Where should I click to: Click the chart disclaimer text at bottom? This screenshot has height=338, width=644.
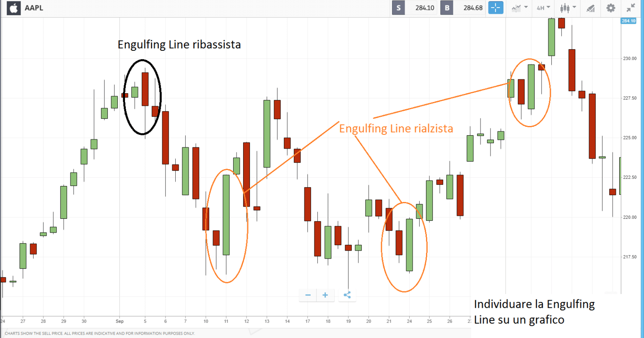coord(100,333)
